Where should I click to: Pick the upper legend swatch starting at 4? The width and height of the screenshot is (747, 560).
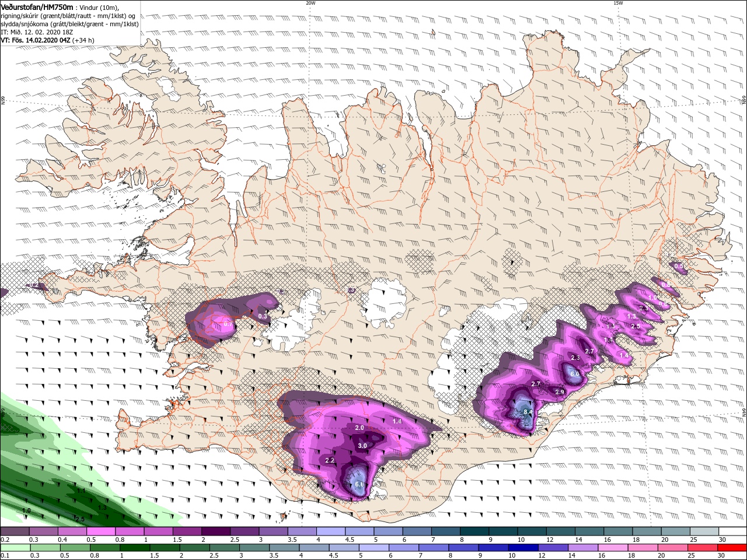330,531
